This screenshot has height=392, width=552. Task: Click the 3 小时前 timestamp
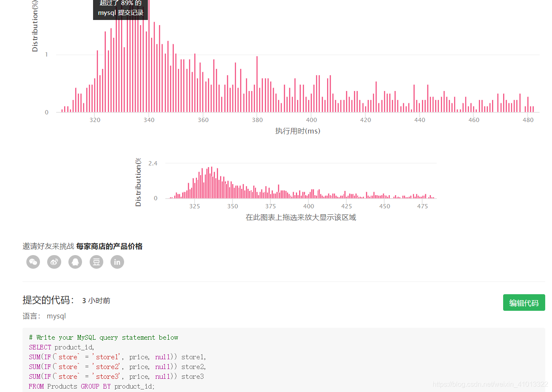(x=96, y=301)
